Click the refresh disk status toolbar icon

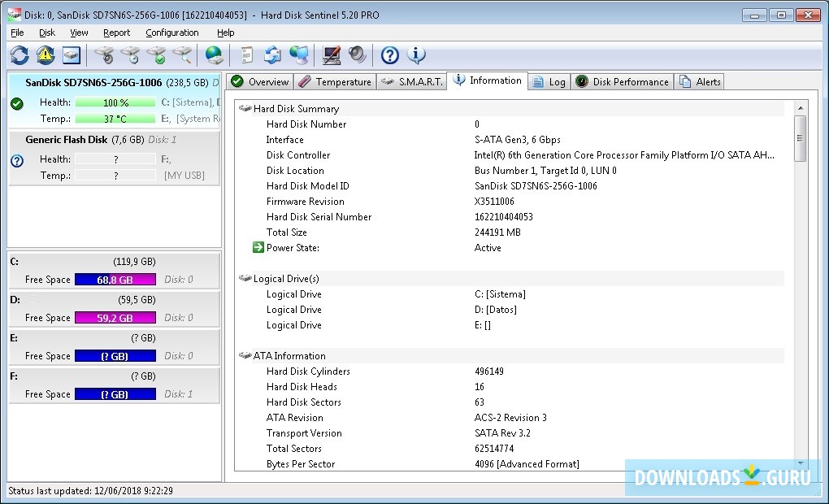coord(20,55)
